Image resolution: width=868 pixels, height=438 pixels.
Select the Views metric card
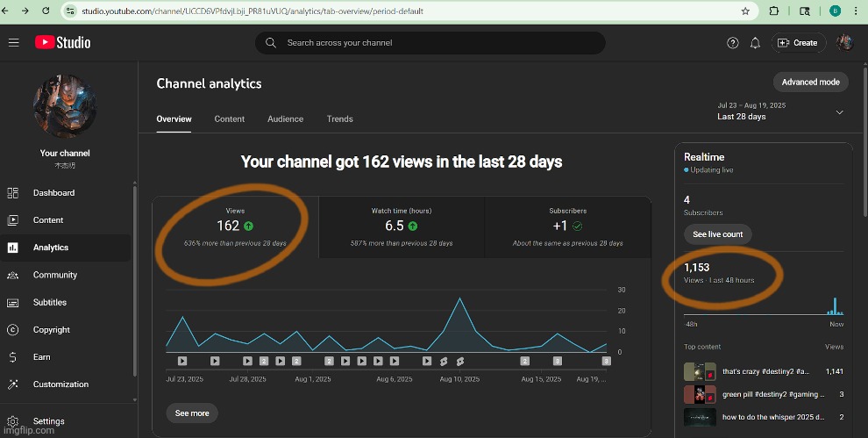[x=235, y=226]
